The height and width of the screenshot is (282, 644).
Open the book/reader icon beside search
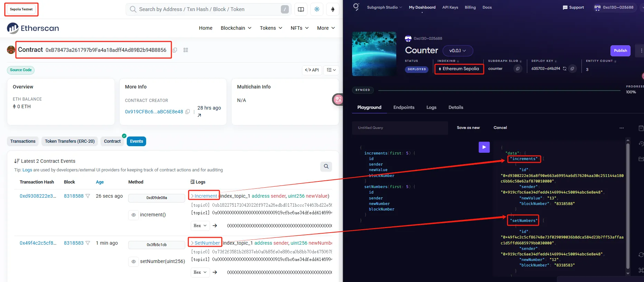click(301, 9)
